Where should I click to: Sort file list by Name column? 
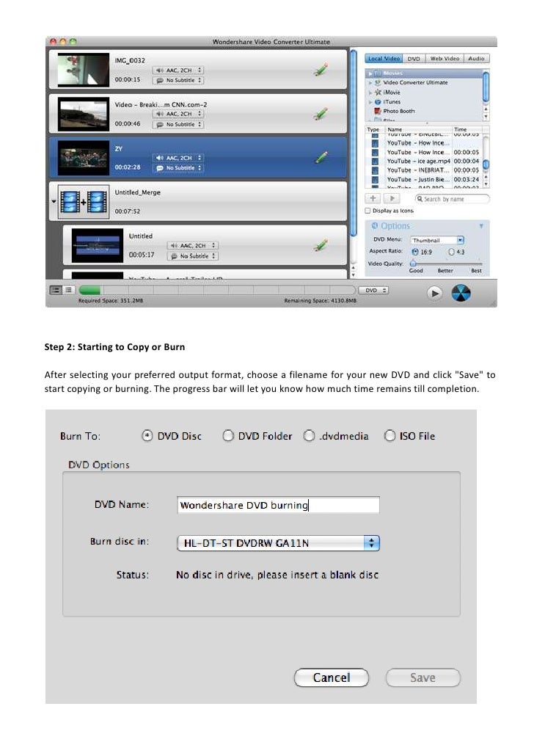coord(418,129)
